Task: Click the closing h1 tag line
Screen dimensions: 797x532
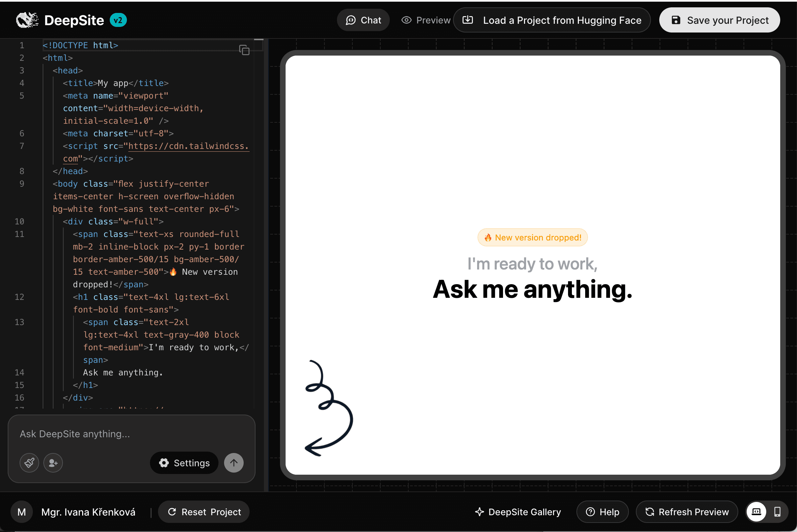Action: point(85,385)
